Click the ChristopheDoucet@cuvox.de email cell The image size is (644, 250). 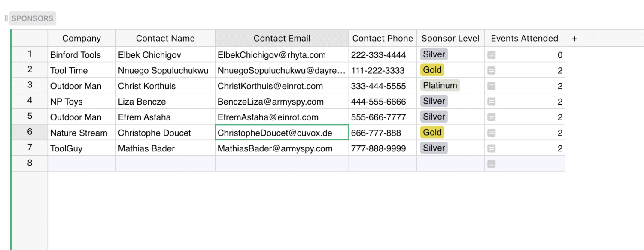[x=282, y=133]
